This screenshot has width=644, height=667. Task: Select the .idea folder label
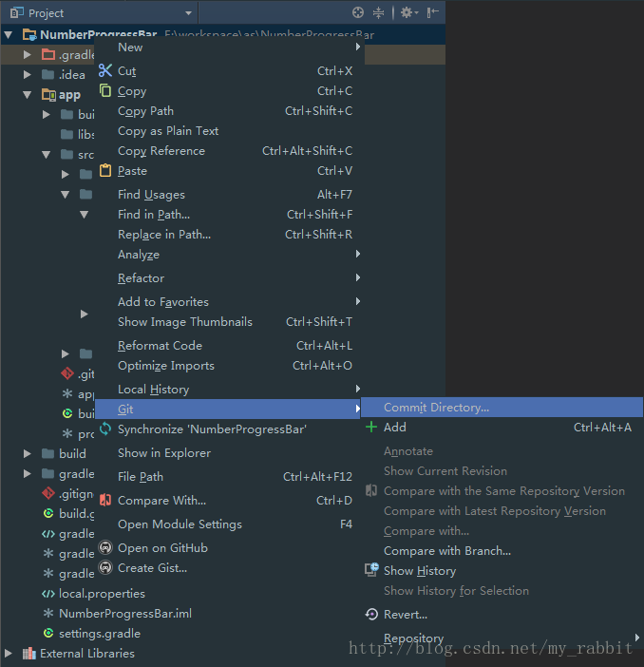[72, 75]
